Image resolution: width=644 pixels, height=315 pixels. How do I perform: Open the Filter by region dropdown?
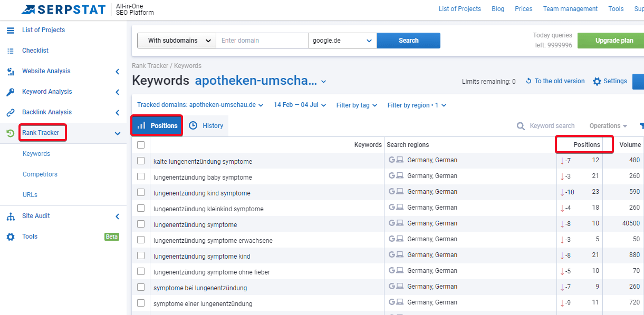coord(417,105)
